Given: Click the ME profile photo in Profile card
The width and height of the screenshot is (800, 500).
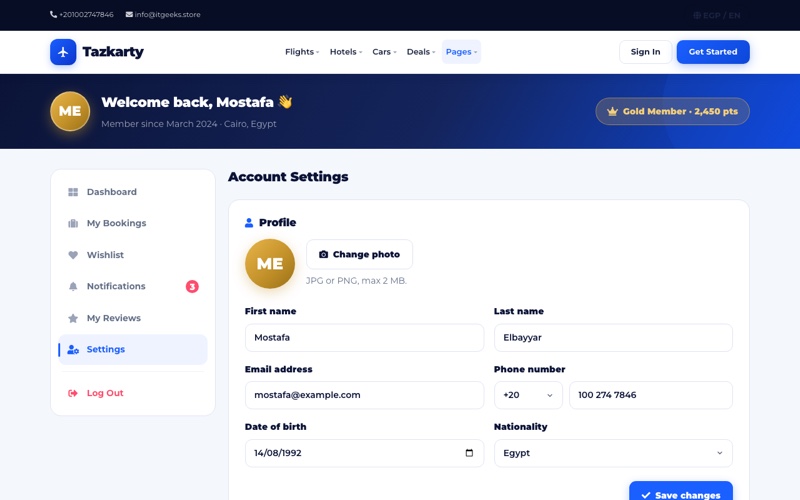Looking at the screenshot, I should click(270, 264).
